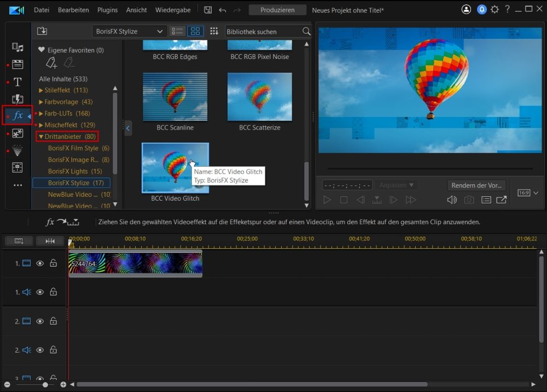Open the Effect Room fx icon
This screenshot has height=392, width=547.
(18, 115)
